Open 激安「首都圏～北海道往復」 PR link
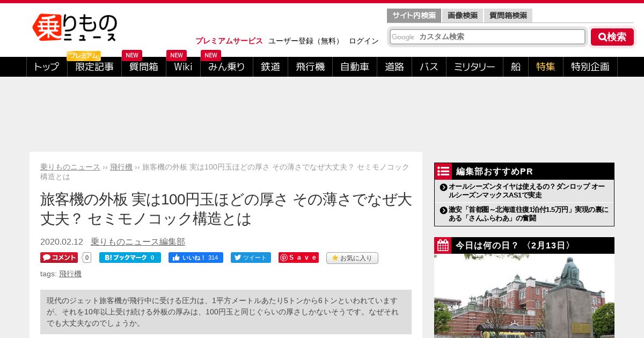The image size is (644, 338). coord(529,214)
